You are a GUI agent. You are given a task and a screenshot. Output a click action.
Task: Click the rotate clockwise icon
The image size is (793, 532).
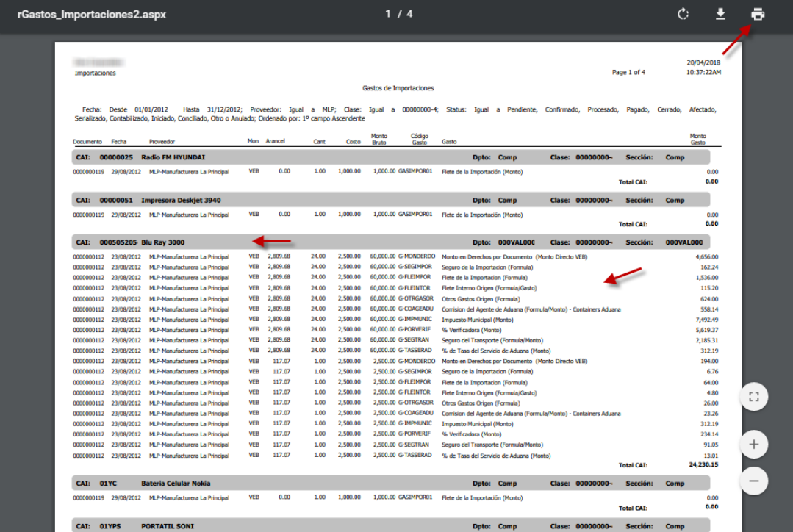(x=683, y=14)
